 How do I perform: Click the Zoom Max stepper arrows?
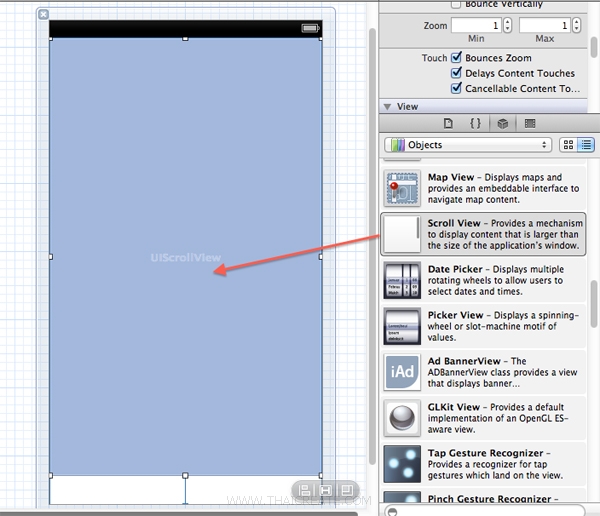pyautogui.click(x=576, y=25)
